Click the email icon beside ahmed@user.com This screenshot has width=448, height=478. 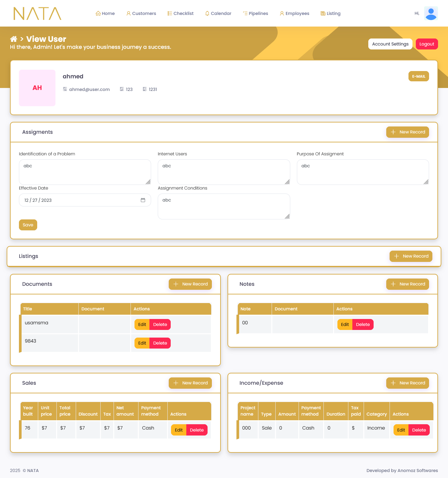pos(65,89)
